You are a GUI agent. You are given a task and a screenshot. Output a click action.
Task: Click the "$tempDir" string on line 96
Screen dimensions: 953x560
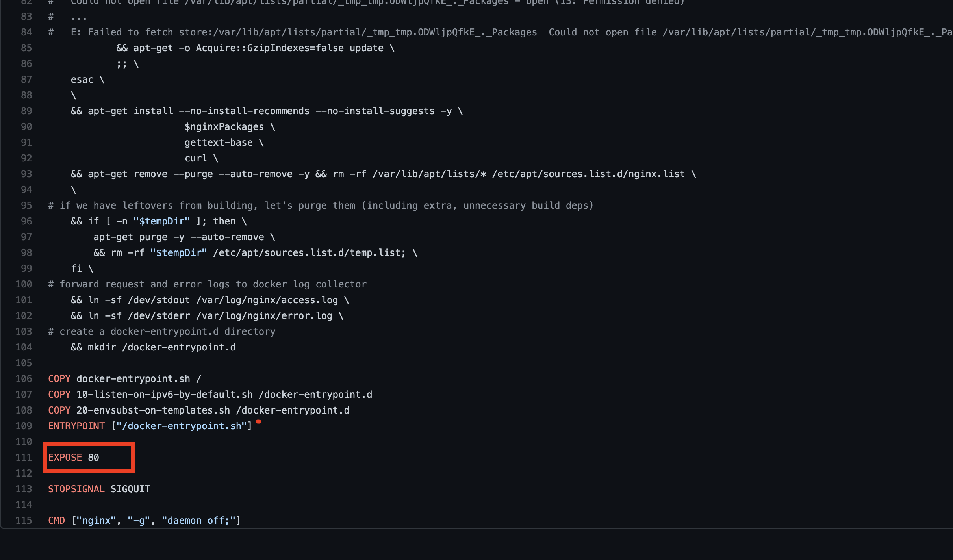[x=161, y=221]
